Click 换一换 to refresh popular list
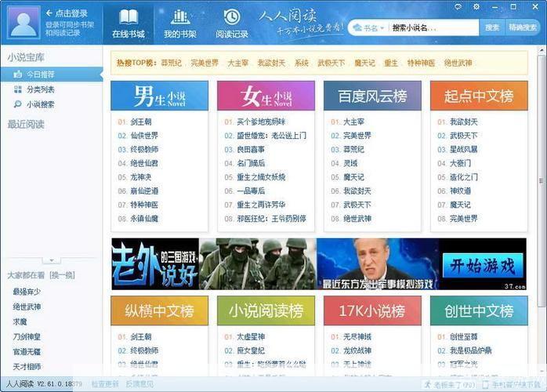 [x=61, y=275]
